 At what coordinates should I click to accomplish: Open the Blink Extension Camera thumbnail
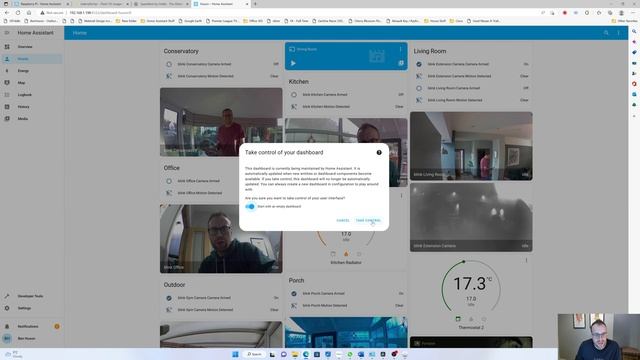[x=471, y=217]
